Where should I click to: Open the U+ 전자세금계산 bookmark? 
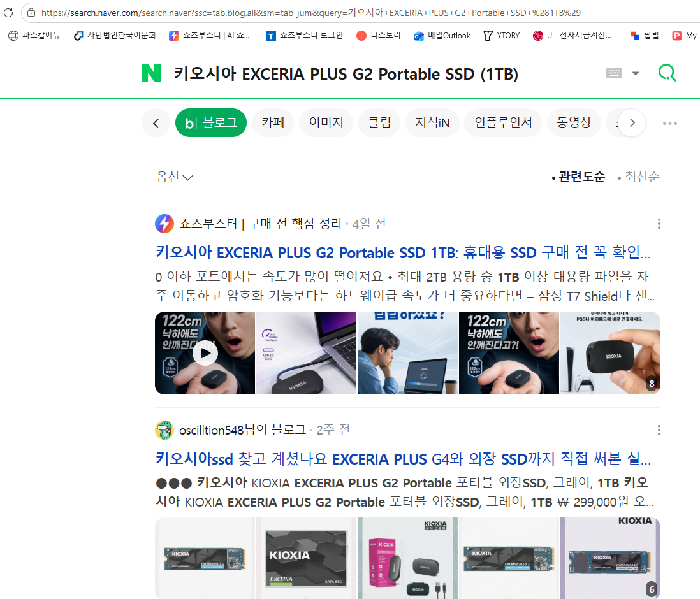pyautogui.click(x=572, y=35)
